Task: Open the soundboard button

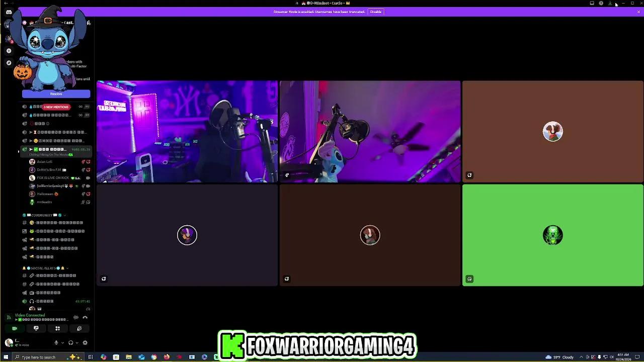Action: [79, 328]
